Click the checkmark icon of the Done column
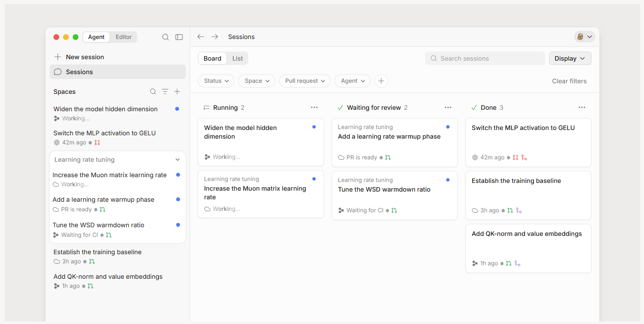Viewport: 644px width, 324px height. coord(474,107)
